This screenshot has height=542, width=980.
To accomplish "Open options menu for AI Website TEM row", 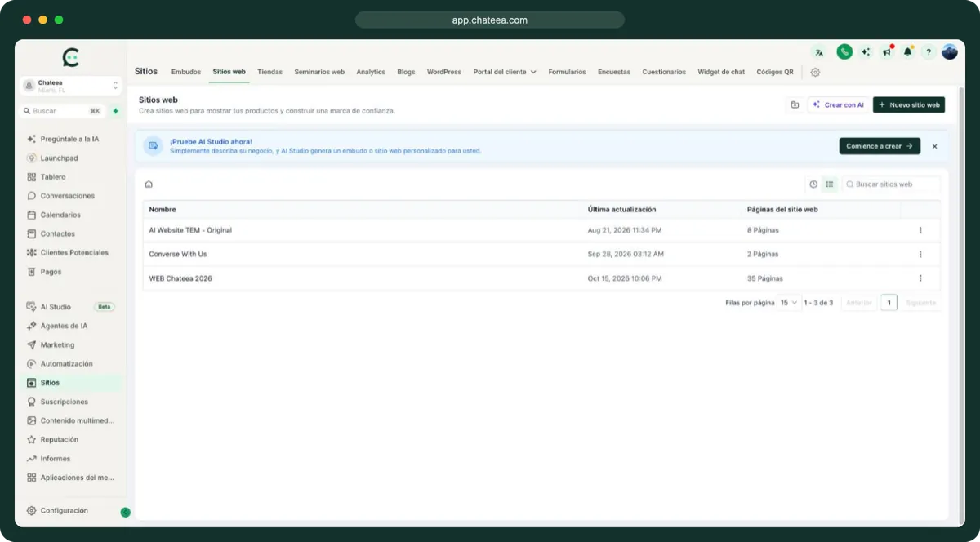I will 920,230.
